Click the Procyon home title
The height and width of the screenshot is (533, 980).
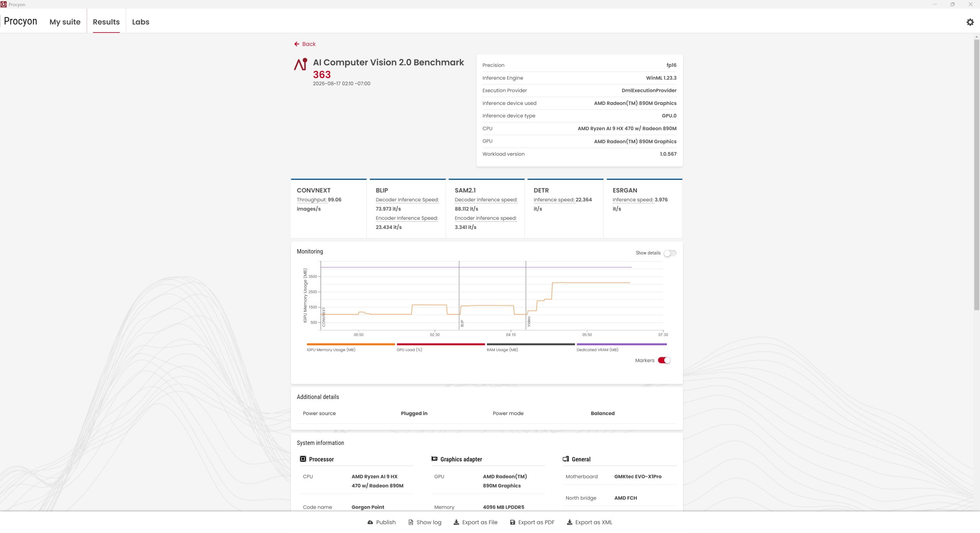tap(20, 21)
